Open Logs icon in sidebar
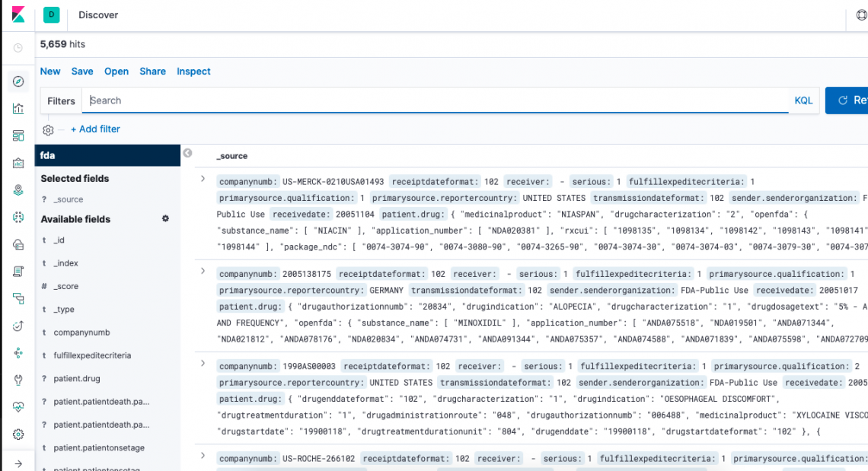Screen dimensions: 868x471 click(x=18, y=271)
